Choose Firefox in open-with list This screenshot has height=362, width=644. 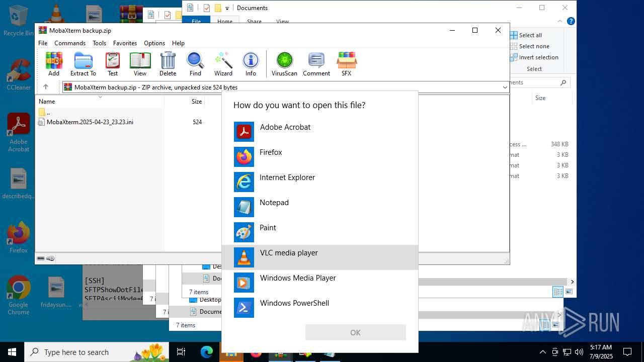coord(320,157)
